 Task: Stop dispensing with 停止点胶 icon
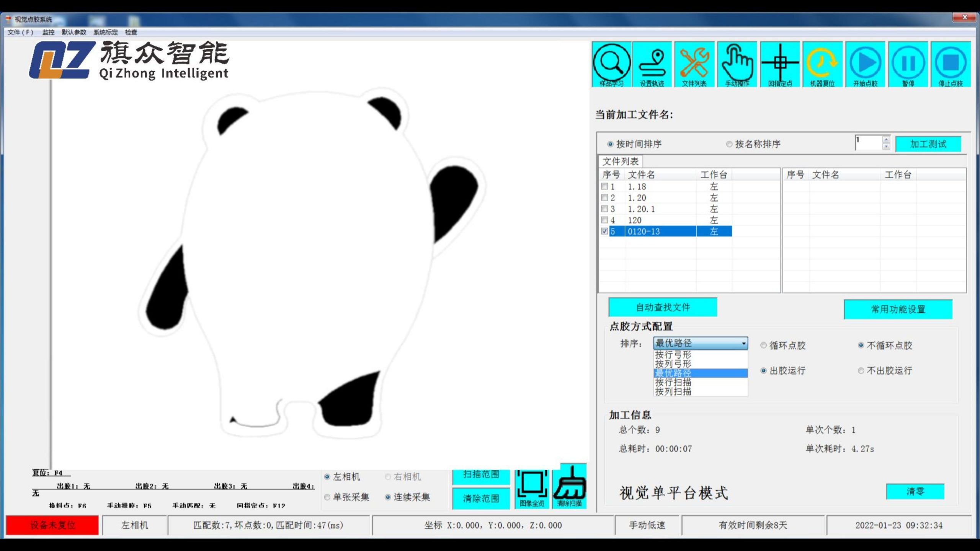(x=951, y=64)
